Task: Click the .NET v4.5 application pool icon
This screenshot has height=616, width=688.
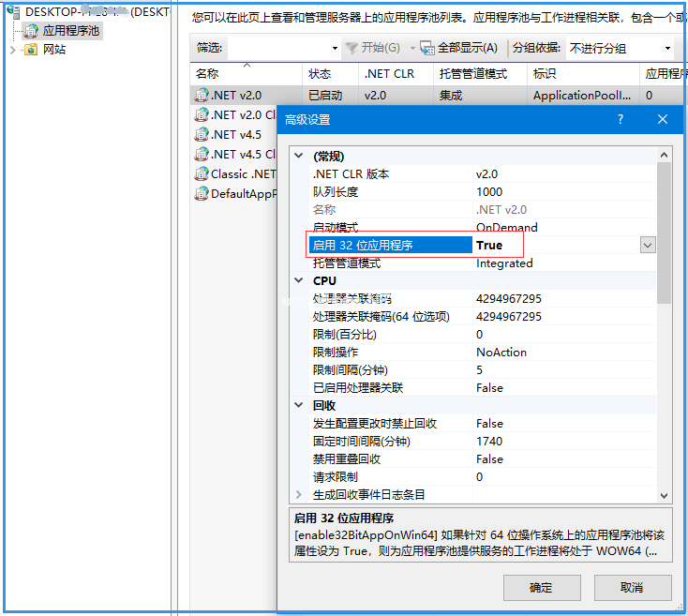Action: [201, 134]
